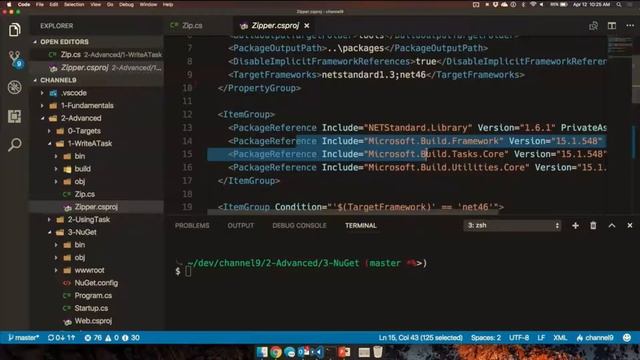The height and width of the screenshot is (360, 640).
Task: Open Program.cs file
Action: [93, 296]
